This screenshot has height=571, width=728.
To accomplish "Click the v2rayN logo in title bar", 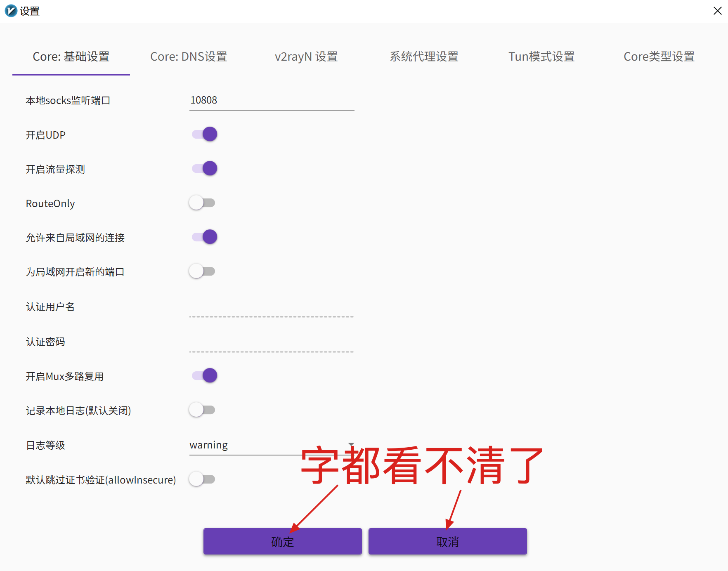I will [11, 11].
